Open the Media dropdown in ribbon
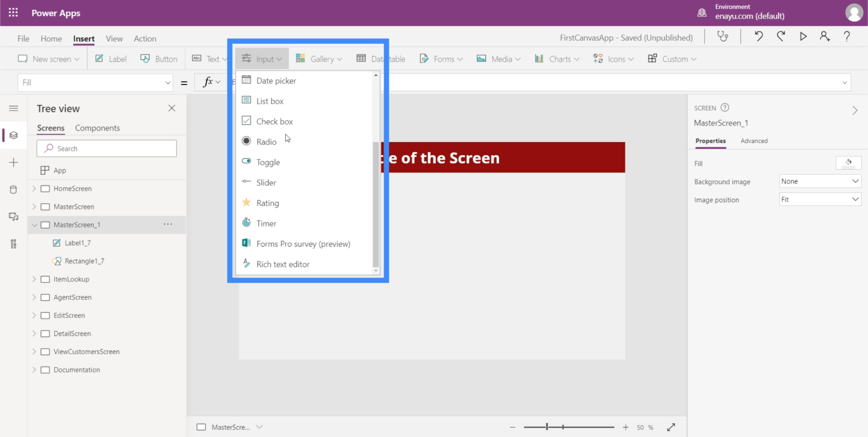Viewport: 868px width, 437px height. click(x=498, y=59)
